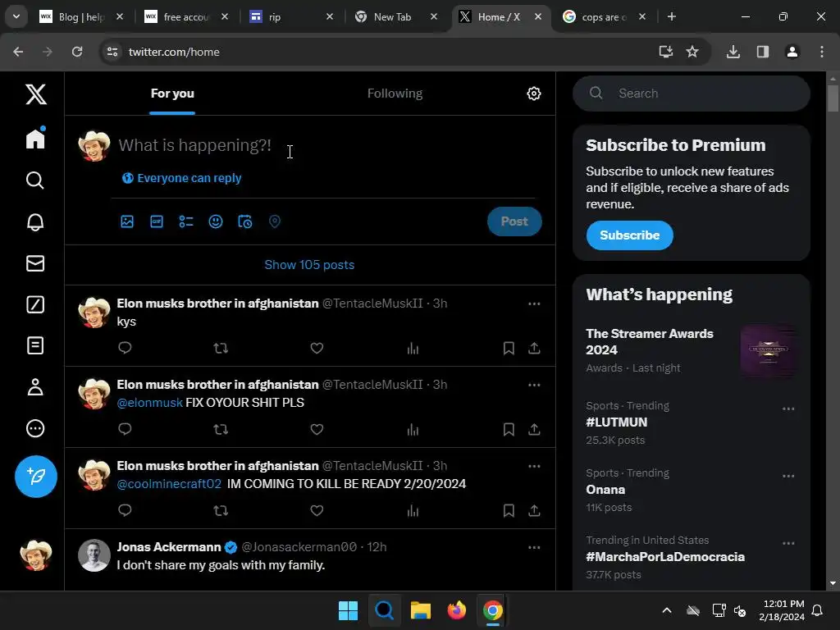The image size is (840, 630).
Task: Open Explore search icon in sidebar
Action: [35, 180]
